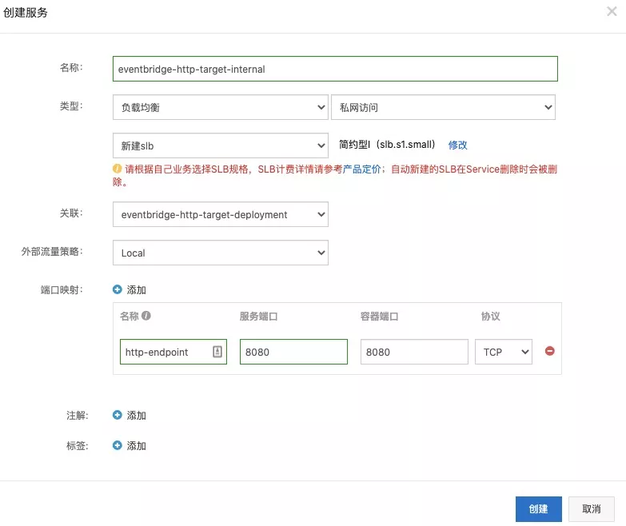This screenshot has width=626, height=526.
Task: Click the orange warning info icon
Action: (x=117, y=168)
